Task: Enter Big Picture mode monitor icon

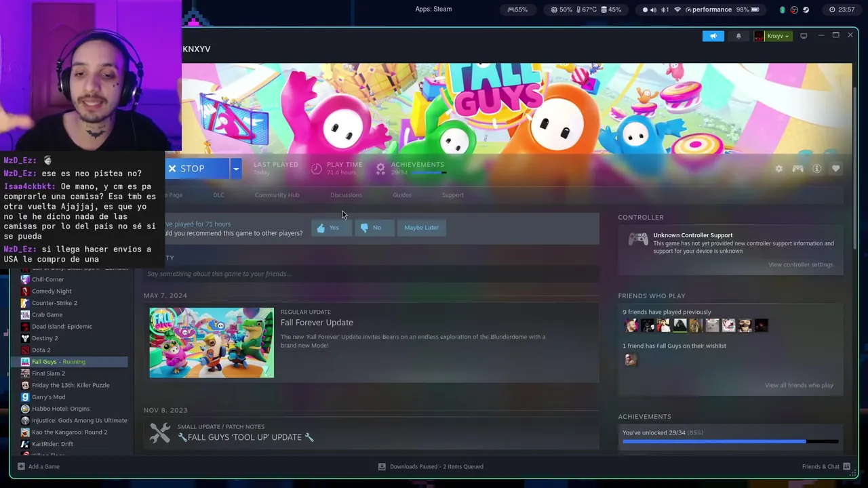Action: tap(804, 36)
